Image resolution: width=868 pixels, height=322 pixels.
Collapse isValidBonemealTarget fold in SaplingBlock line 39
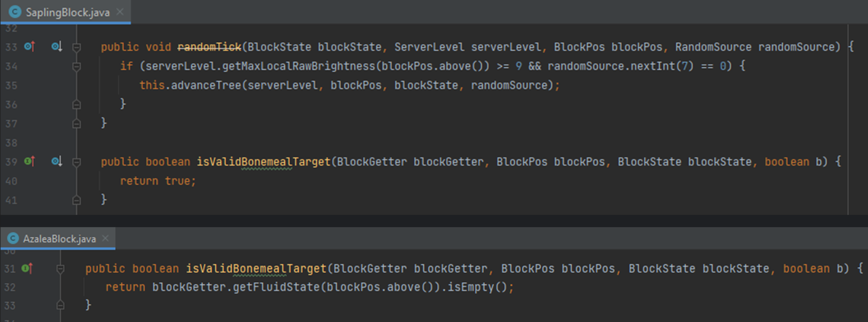point(76,162)
